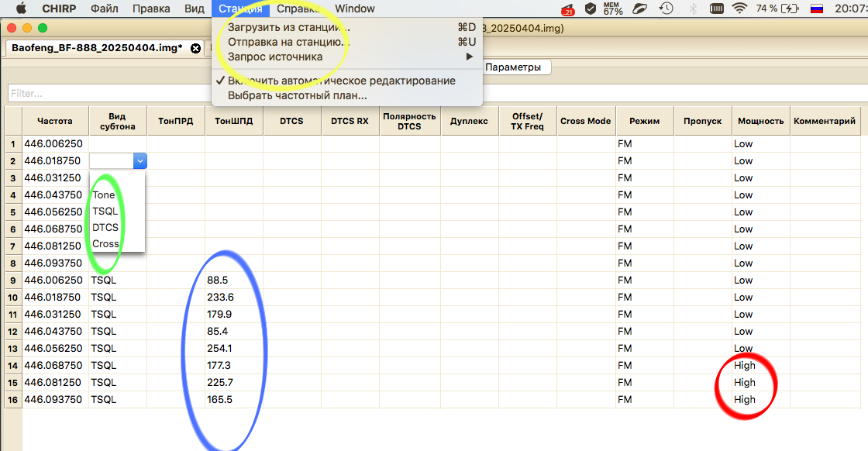Image resolution: width=868 pixels, height=451 pixels.
Task: Select tone value 225.7 in row 15
Action: (233, 382)
